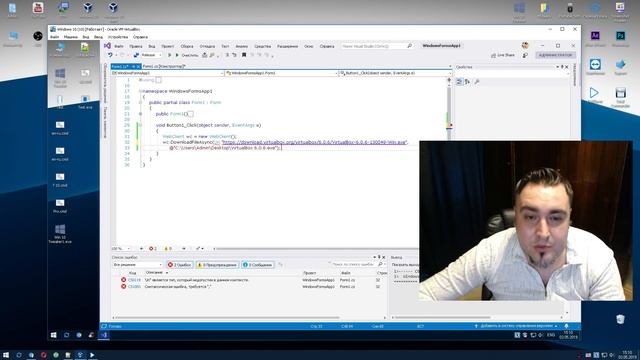Expand the collapsed using directives region

[x=140, y=80]
